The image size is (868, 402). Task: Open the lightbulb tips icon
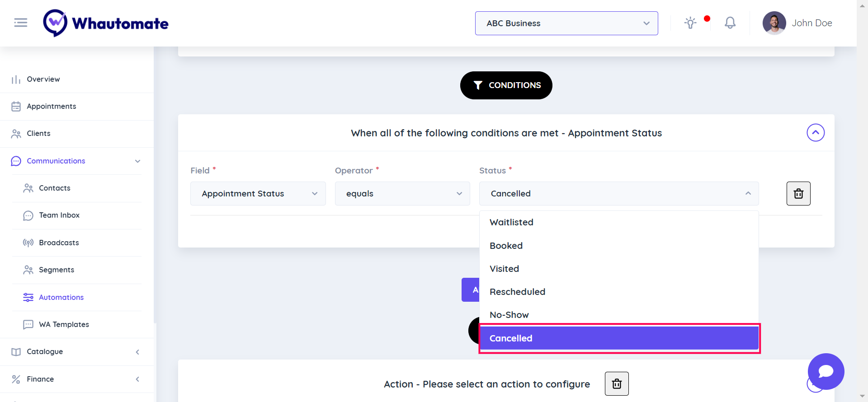pos(690,23)
